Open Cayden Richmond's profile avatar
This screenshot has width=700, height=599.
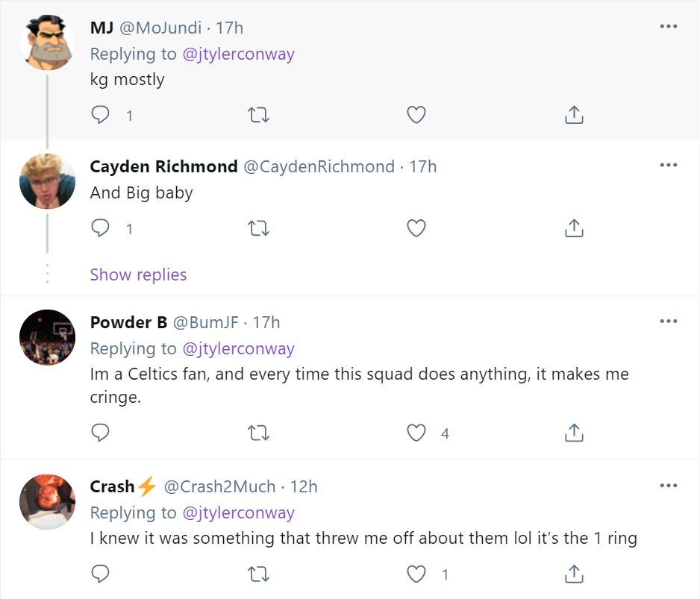pos(47,181)
